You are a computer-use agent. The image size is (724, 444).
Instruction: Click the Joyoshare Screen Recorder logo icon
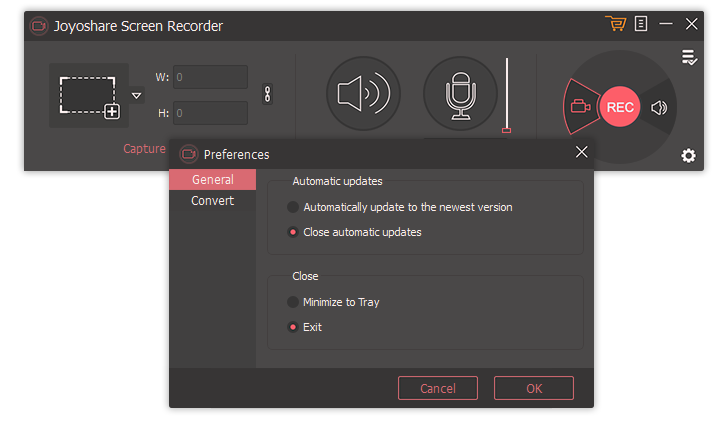point(39,26)
